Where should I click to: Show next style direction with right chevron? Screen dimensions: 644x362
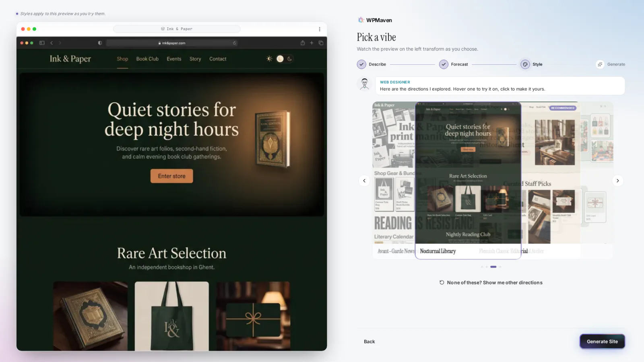pyautogui.click(x=618, y=181)
